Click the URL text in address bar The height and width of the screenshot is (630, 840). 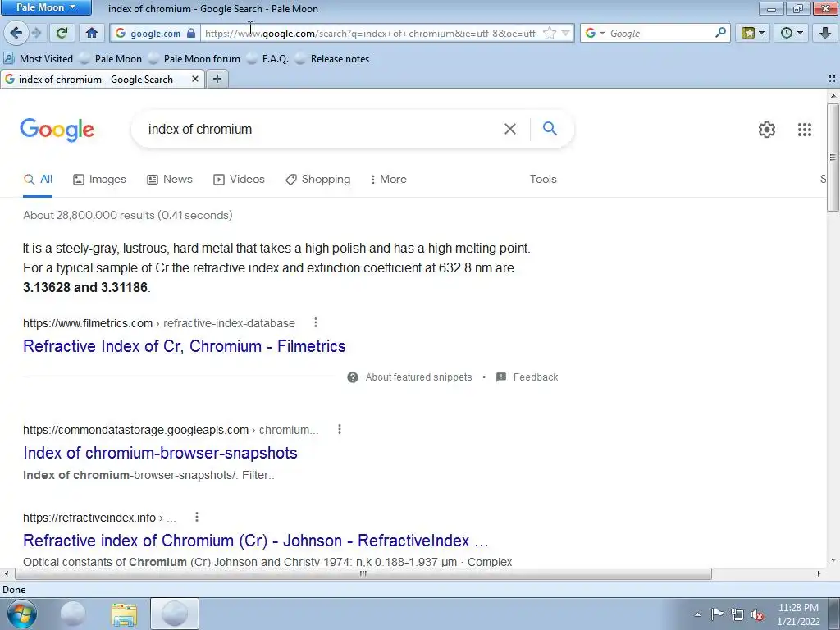click(x=372, y=33)
